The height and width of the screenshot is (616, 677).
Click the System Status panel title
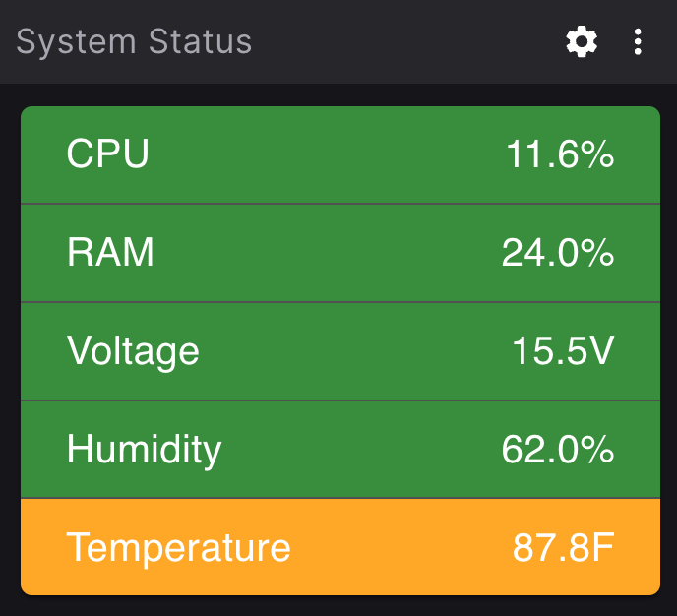pyautogui.click(x=135, y=42)
